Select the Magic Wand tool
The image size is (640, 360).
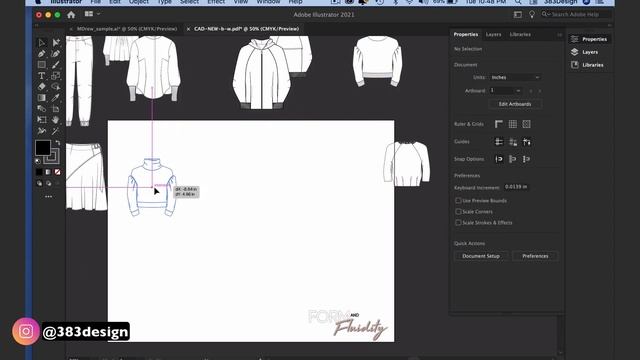pos(56,131)
